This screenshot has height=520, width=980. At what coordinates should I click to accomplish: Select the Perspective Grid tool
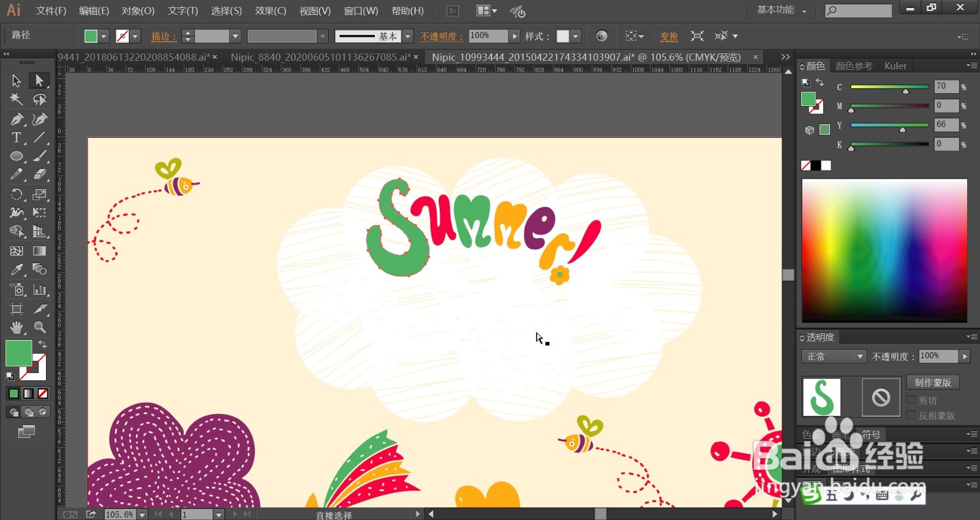click(40, 232)
